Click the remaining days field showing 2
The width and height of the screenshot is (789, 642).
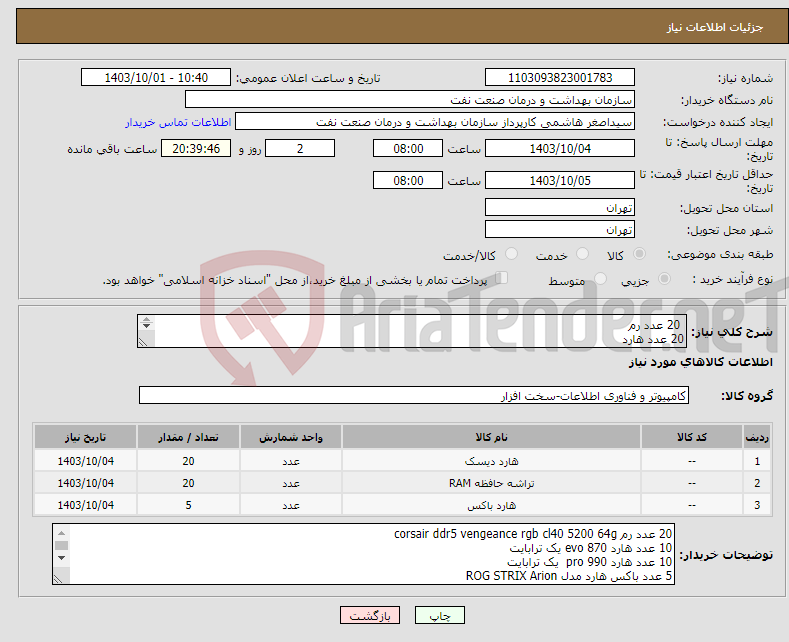pyautogui.click(x=300, y=148)
